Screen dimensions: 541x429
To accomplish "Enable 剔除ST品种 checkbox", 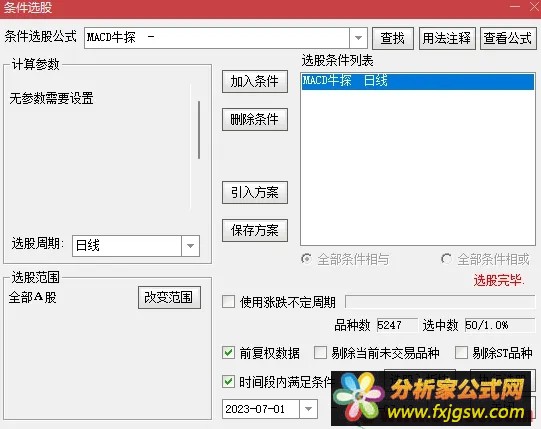I will click(461, 353).
